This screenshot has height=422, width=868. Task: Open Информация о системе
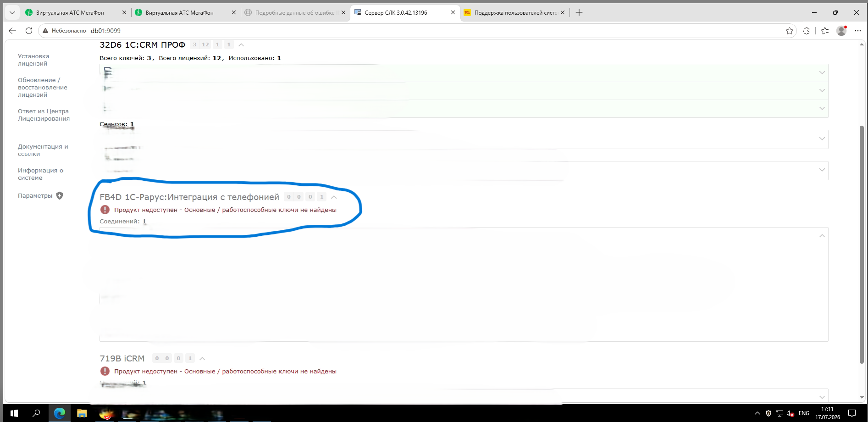click(41, 174)
